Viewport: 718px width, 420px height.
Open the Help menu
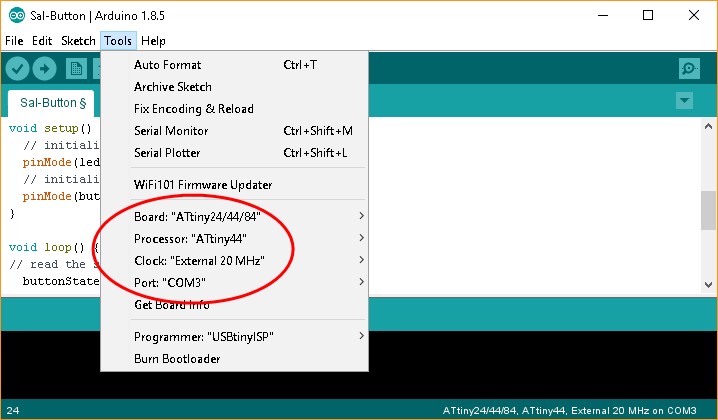click(153, 41)
